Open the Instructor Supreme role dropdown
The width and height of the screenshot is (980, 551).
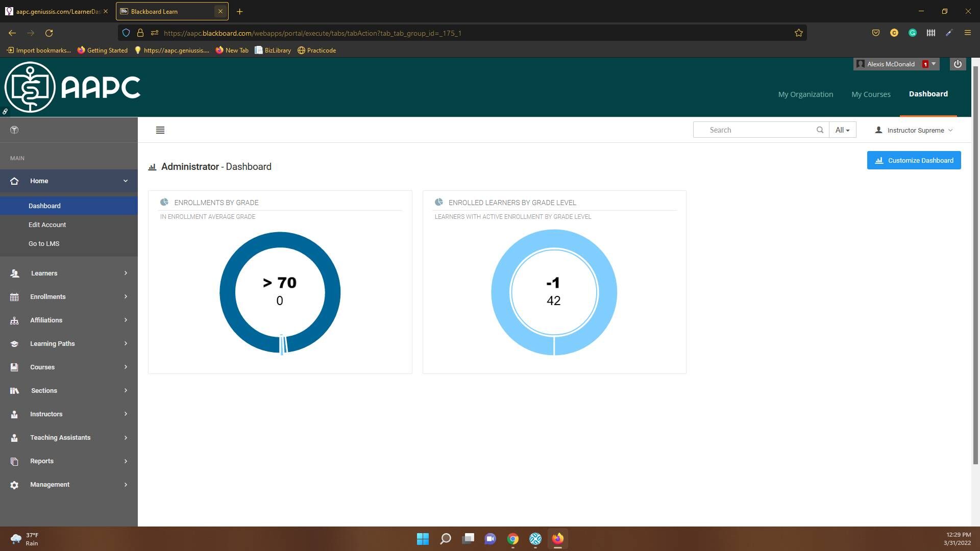click(x=915, y=130)
